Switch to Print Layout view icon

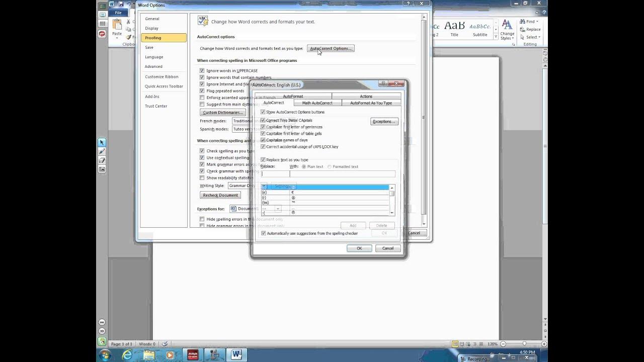(x=455, y=344)
